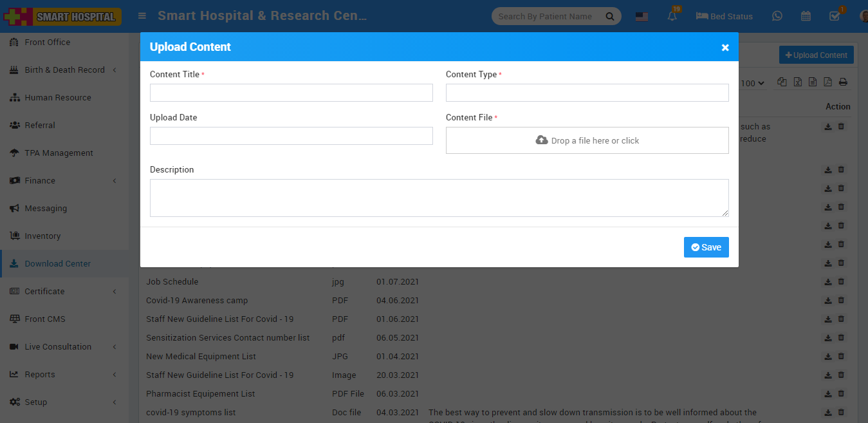Click the Content Title input field

(x=291, y=93)
